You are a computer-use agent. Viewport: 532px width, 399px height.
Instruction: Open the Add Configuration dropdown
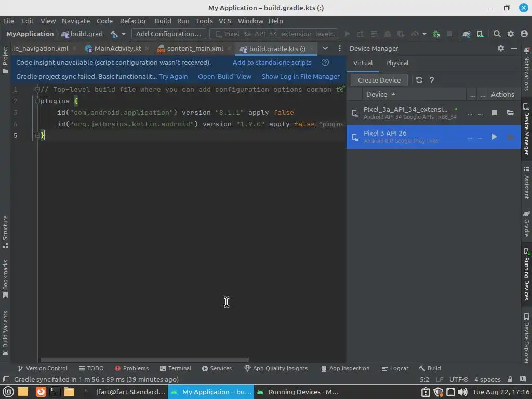[x=169, y=34]
